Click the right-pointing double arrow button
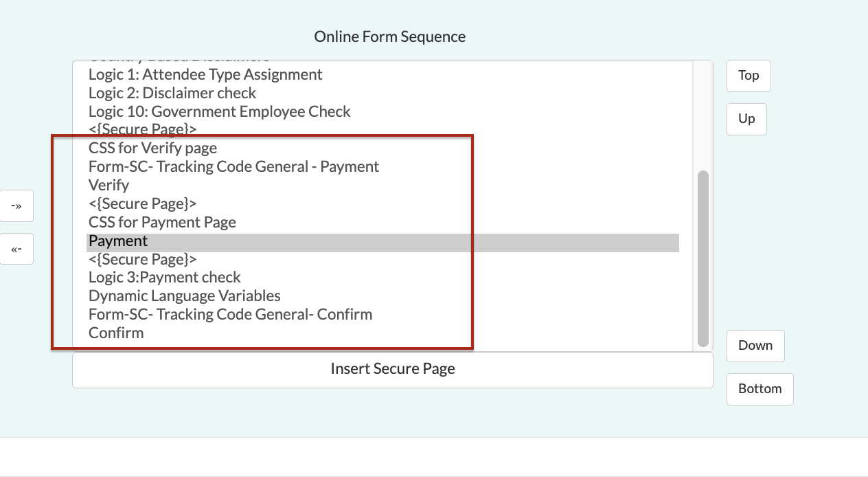Screen dimensions: 868x477 (16, 206)
